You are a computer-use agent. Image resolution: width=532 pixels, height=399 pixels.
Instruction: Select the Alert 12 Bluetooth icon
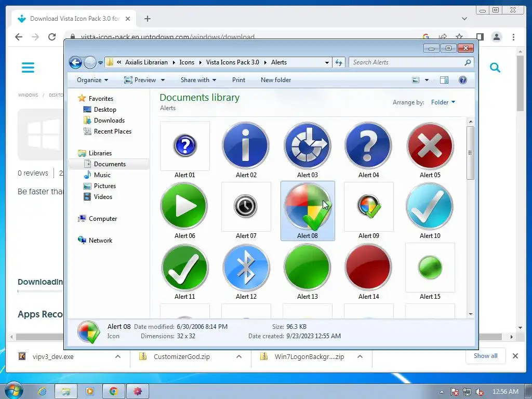click(246, 268)
